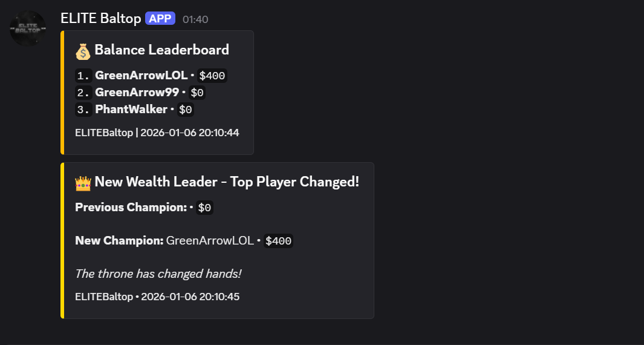644x345 pixels.
Task: Click the New Wealth Leader embed title
Action: 227,182
